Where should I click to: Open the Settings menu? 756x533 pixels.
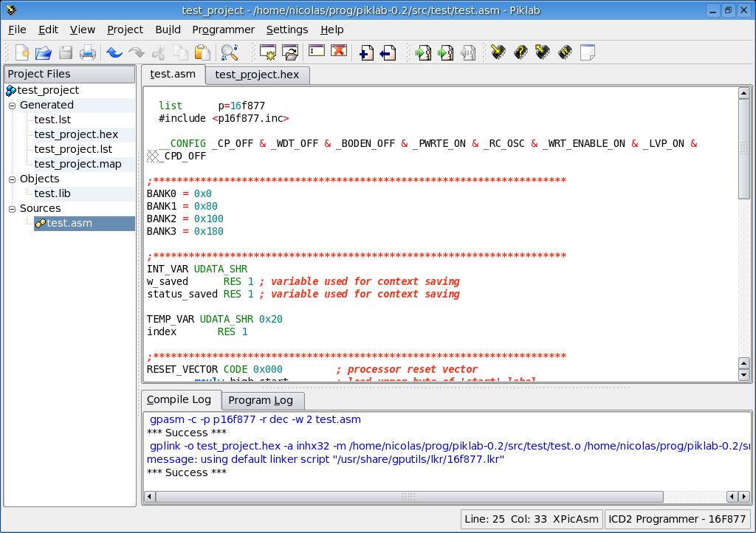pos(287,30)
